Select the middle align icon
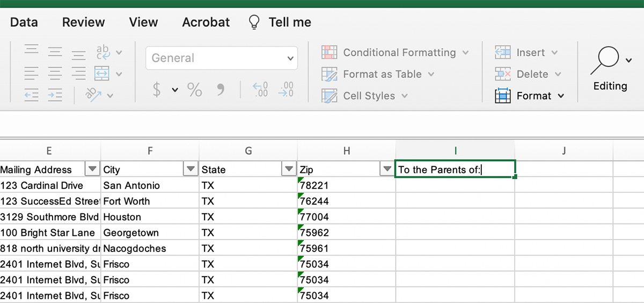 pyautogui.click(x=55, y=52)
